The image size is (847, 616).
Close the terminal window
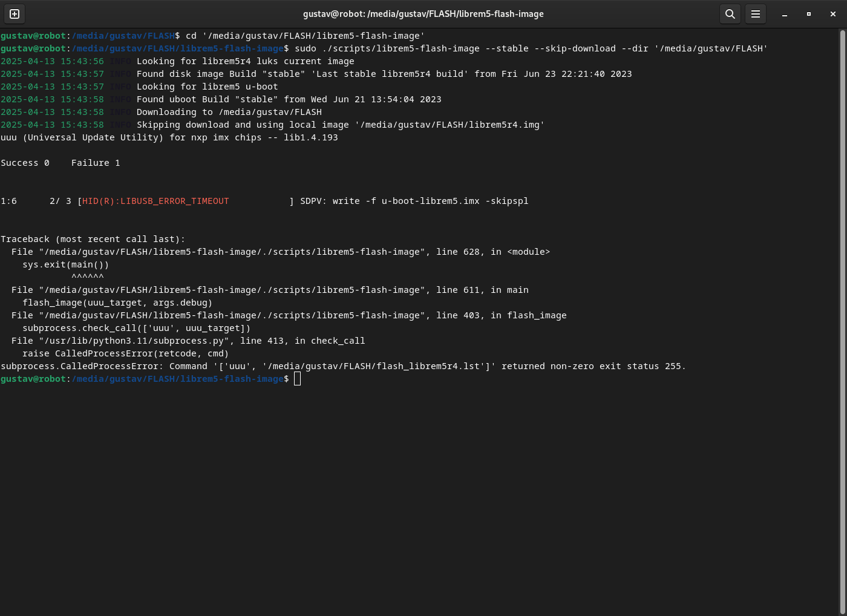833,14
